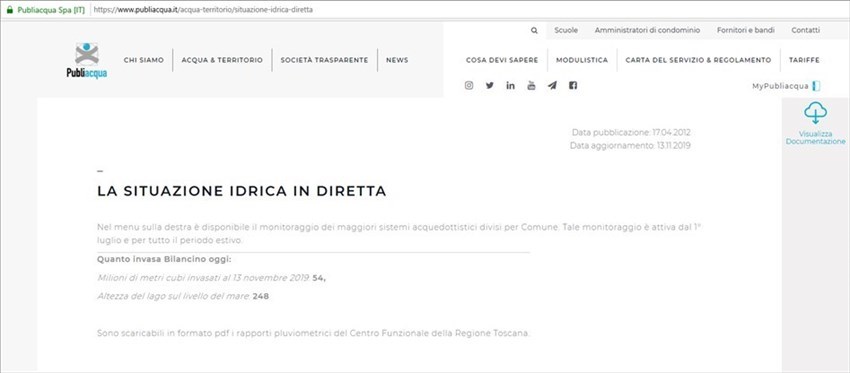
Task: Go to Fornitori e bandi link
Action: [745, 30]
